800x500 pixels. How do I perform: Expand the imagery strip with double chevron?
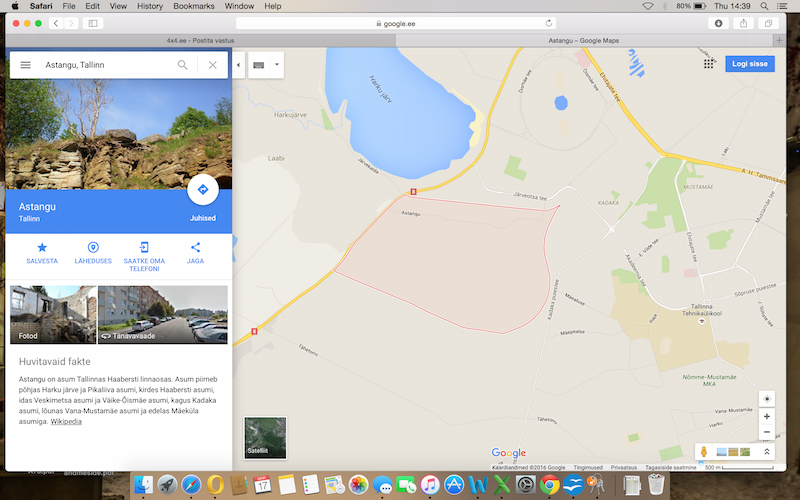[x=766, y=452]
